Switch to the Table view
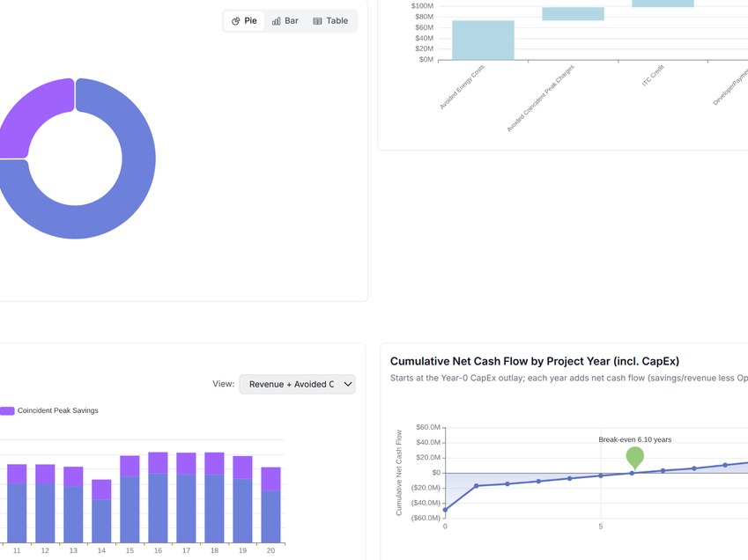Image resolution: width=748 pixels, height=560 pixels. coord(330,21)
